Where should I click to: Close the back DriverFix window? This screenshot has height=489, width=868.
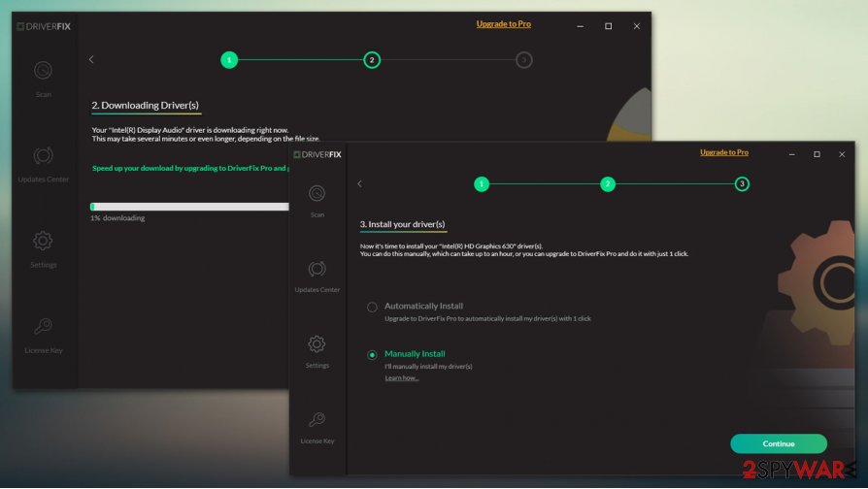[x=637, y=26]
